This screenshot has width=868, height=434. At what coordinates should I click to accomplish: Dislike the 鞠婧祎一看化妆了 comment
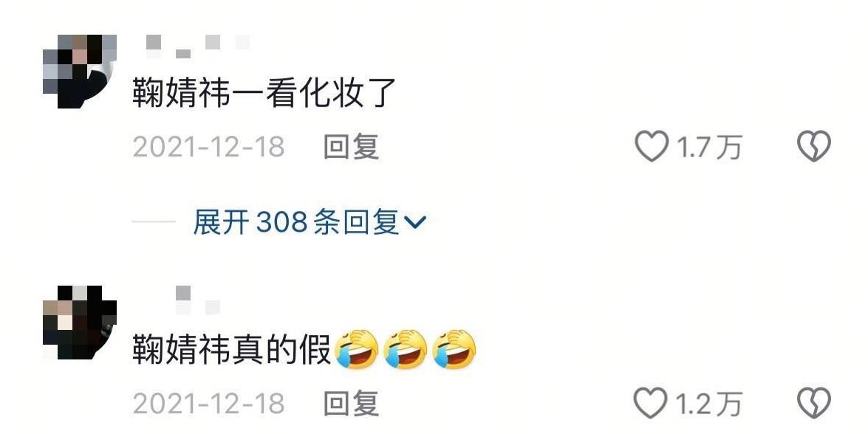(814, 146)
